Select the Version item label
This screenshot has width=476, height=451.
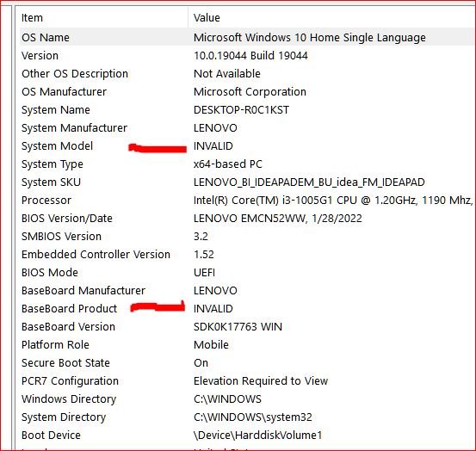point(40,56)
